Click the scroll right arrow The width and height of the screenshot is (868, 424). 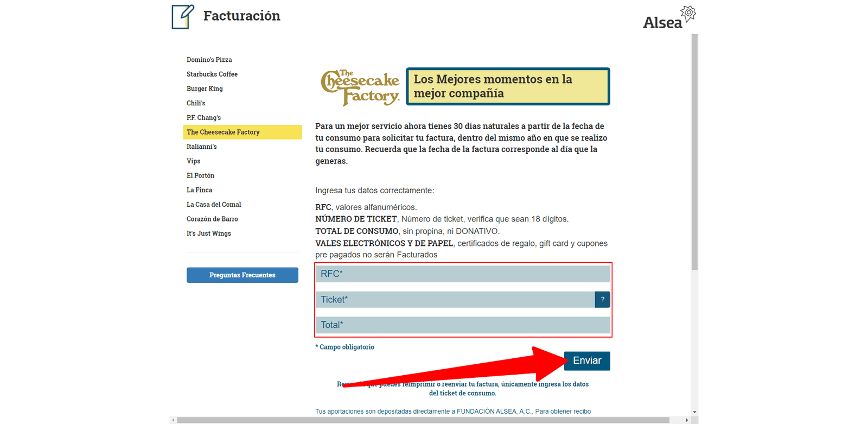[687, 420]
